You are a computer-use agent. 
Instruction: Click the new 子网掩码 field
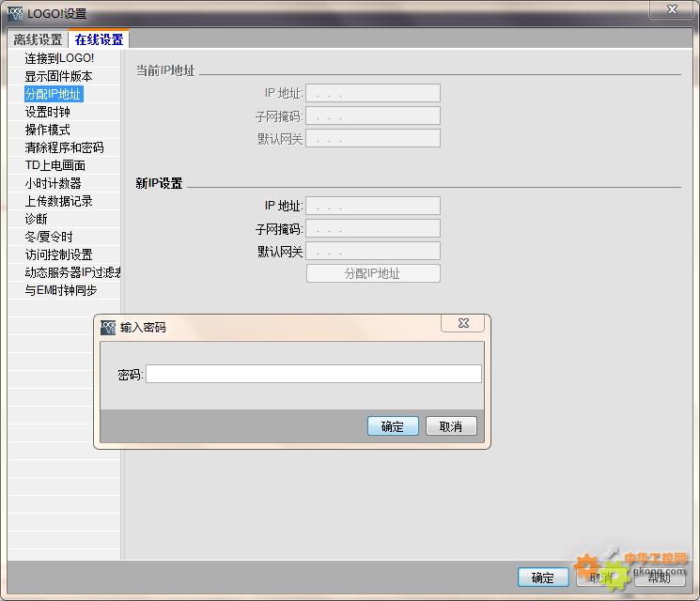click(x=373, y=228)
